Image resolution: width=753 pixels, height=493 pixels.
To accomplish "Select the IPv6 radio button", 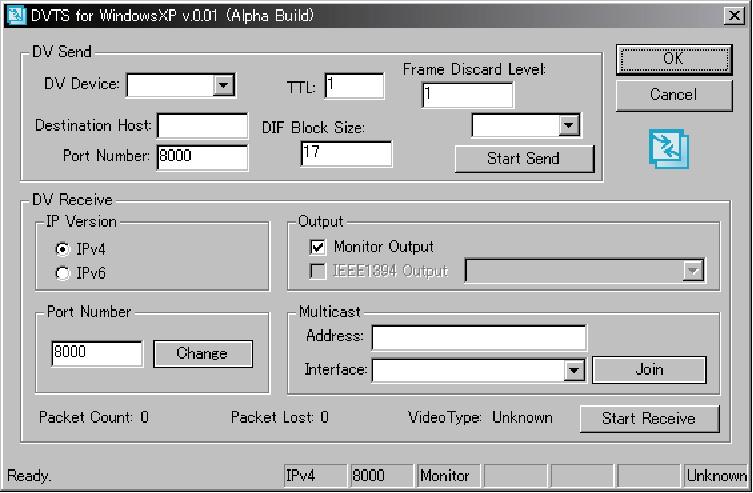I will tap(63, 273).
